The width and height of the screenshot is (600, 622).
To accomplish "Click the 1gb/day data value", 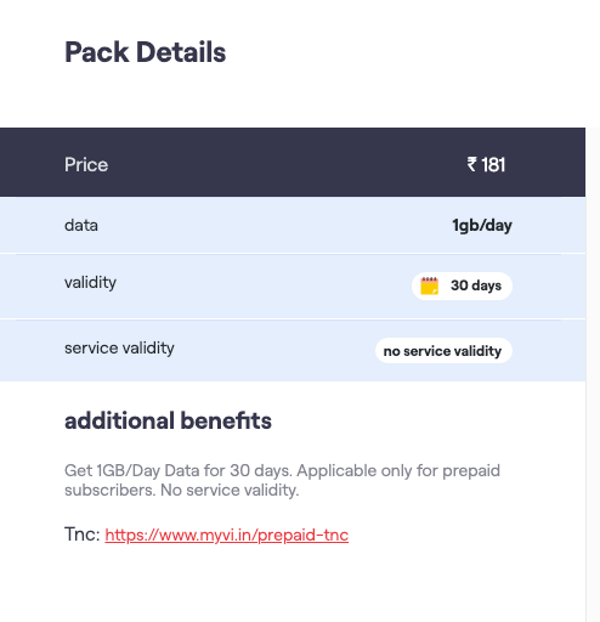I will point(481,225).
